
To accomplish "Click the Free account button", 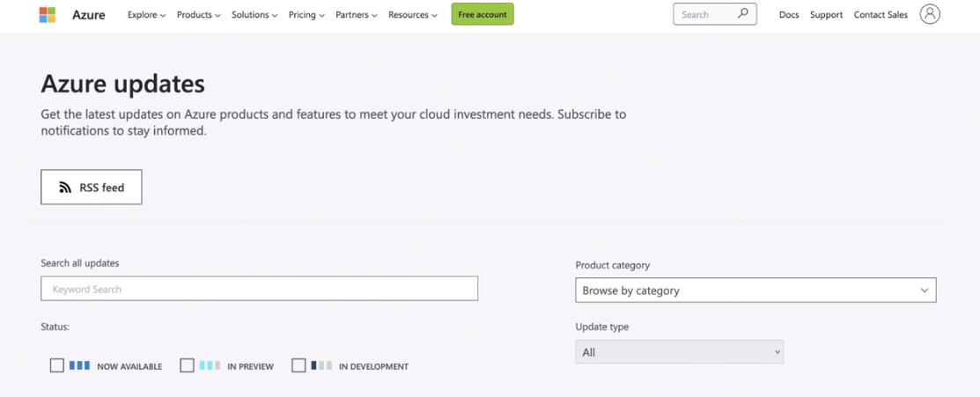I will [483, 14].
